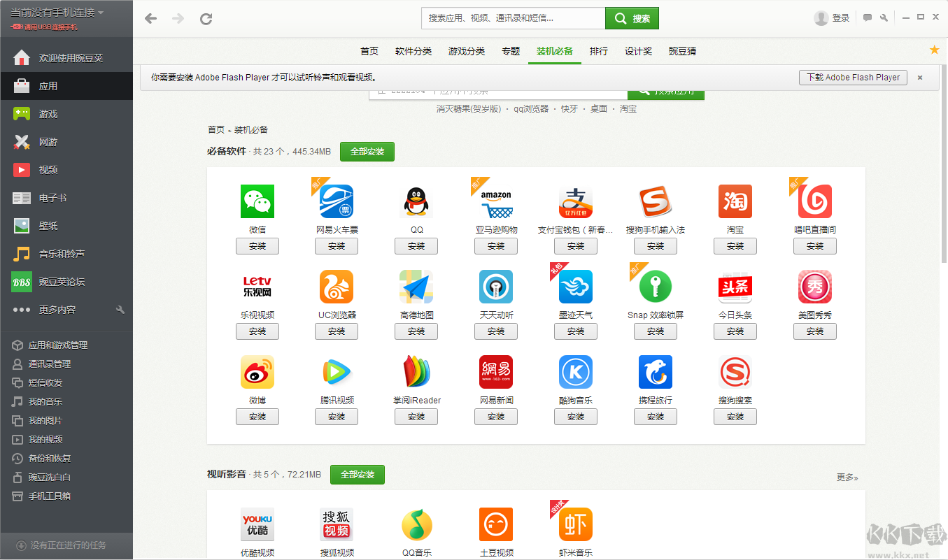Open 豌豆荚论坛 in the sidebar
Screen dimensions: 948x560
coord(66,282)
